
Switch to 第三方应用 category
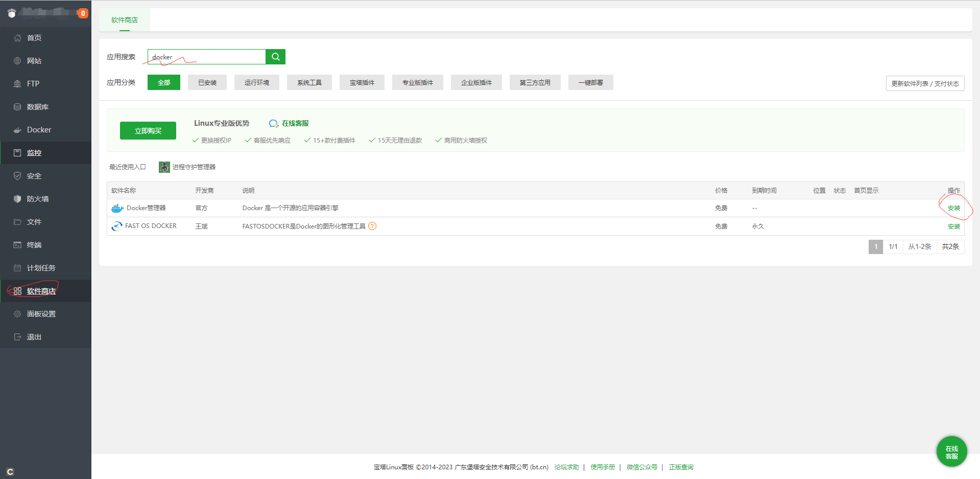[x=535, y=82]
